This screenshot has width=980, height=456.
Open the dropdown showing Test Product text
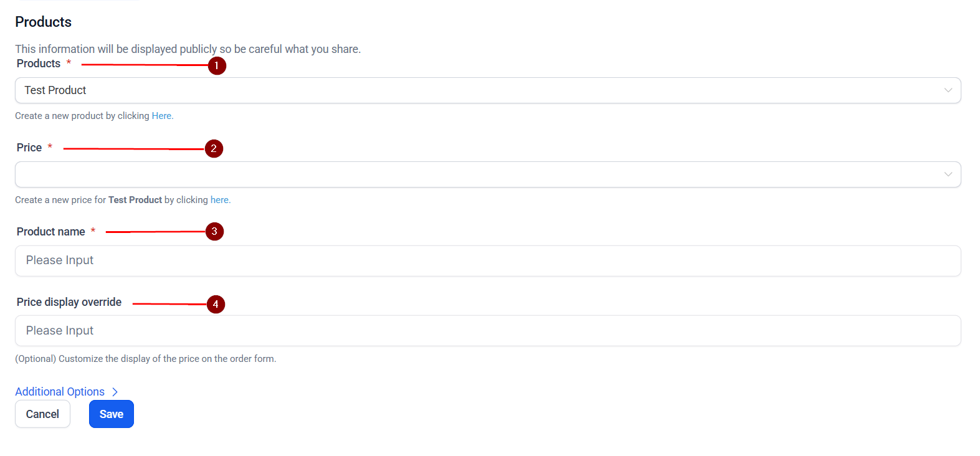[486, 90]
